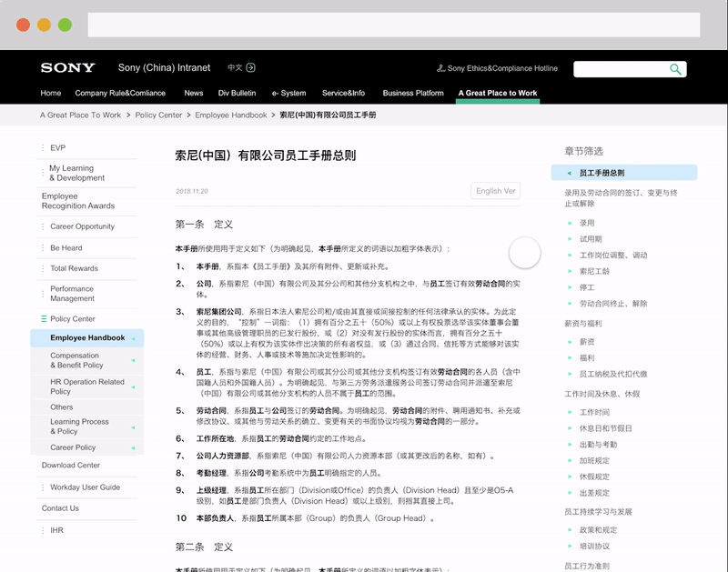Viewport: 728px width, 572px height.
Task: Click the white floating circle button
Action: (524, 253)
